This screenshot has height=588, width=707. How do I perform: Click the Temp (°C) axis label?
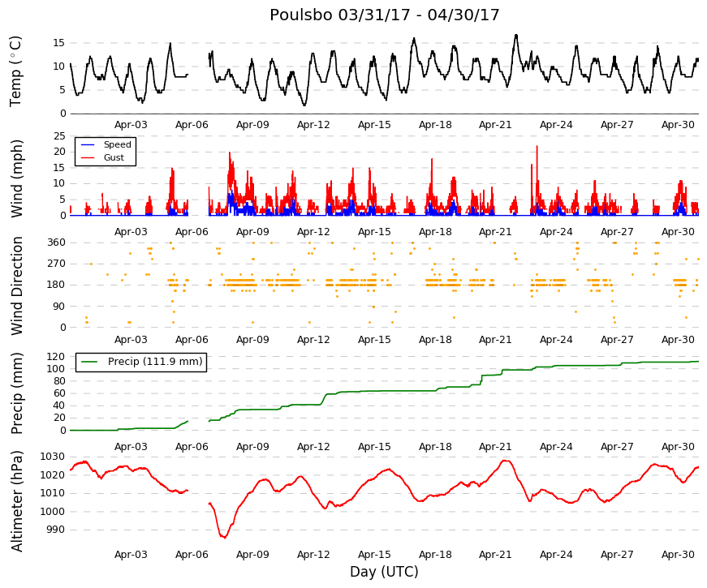15,71
